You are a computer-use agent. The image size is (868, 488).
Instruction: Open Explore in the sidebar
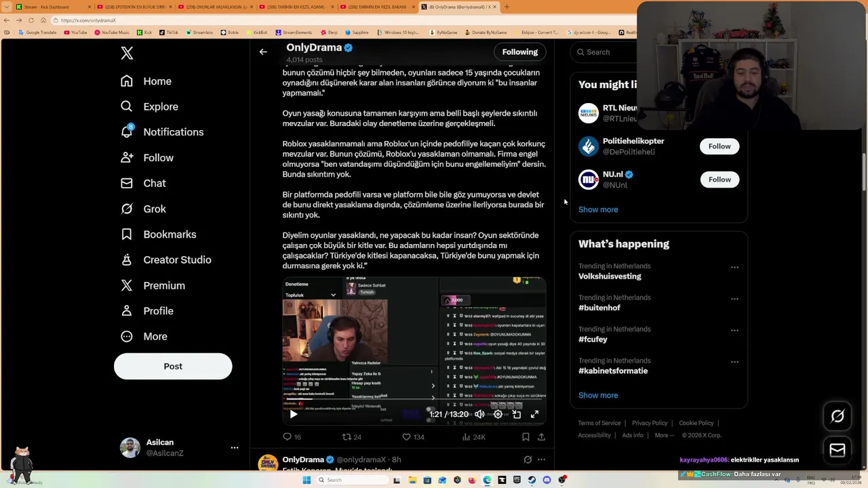[x=149, y=106]
